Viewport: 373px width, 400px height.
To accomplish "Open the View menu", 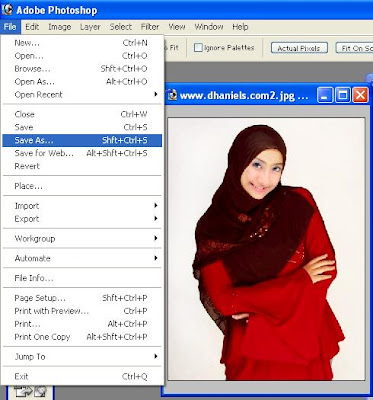I will coord(177,27).
